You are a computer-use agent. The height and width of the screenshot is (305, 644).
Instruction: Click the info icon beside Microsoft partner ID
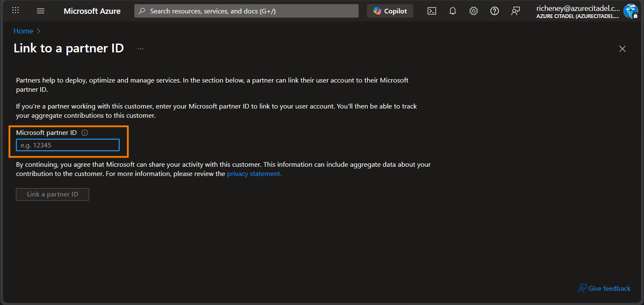tap(85, 133)
